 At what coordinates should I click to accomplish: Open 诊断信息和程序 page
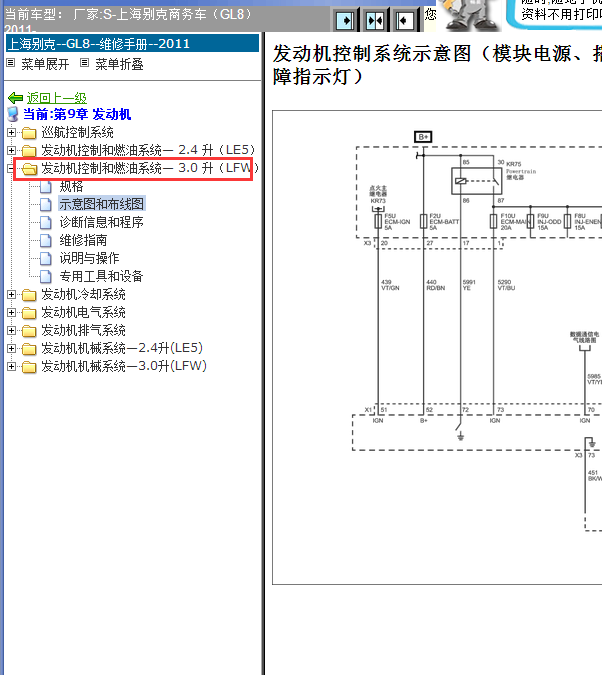coord(102,223)
